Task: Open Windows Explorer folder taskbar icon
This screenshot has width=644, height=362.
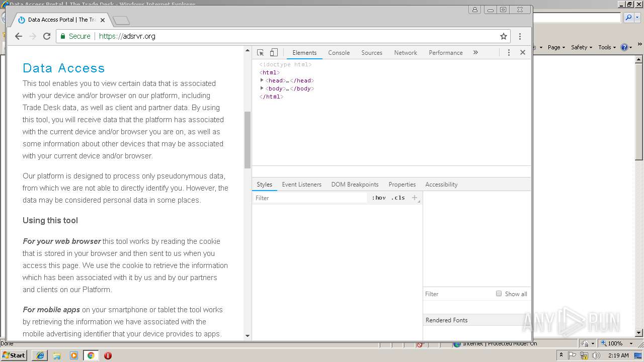Action: coord(57,355)
